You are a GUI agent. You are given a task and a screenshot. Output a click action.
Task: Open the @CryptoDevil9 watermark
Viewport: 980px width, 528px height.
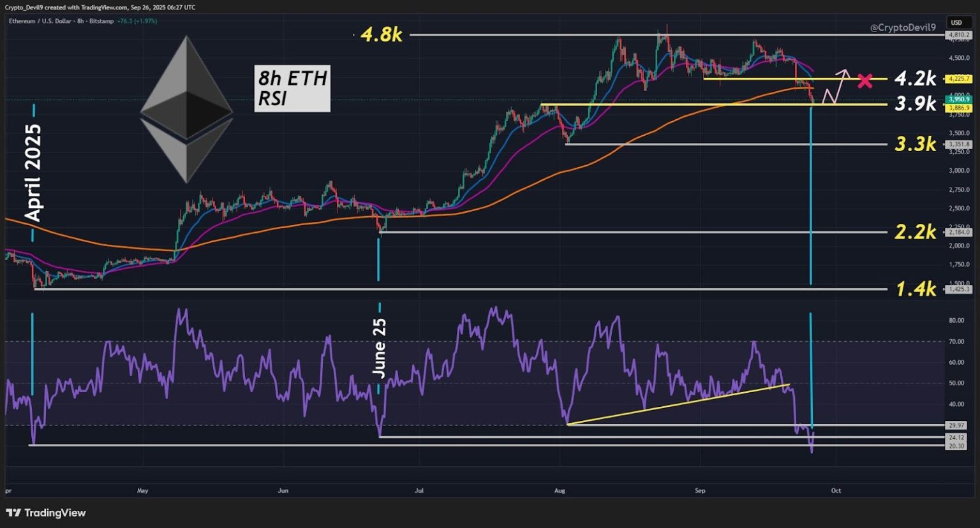tap(905, 27)
